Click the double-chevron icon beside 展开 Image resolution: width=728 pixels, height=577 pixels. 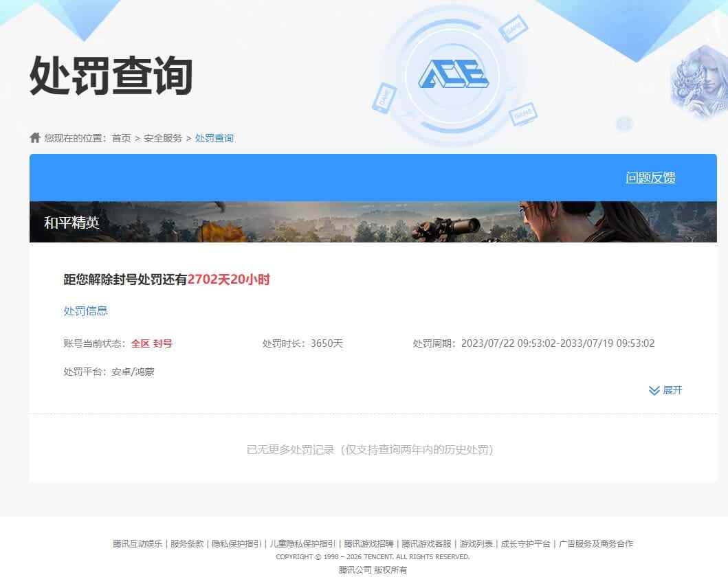tap(653, 390)
